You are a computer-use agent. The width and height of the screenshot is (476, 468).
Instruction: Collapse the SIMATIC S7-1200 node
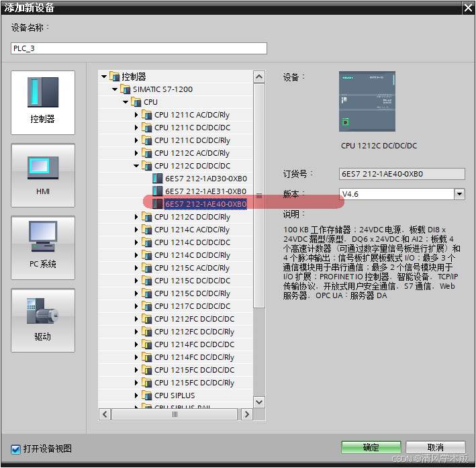pyautogui.click(x=115, y=89)
